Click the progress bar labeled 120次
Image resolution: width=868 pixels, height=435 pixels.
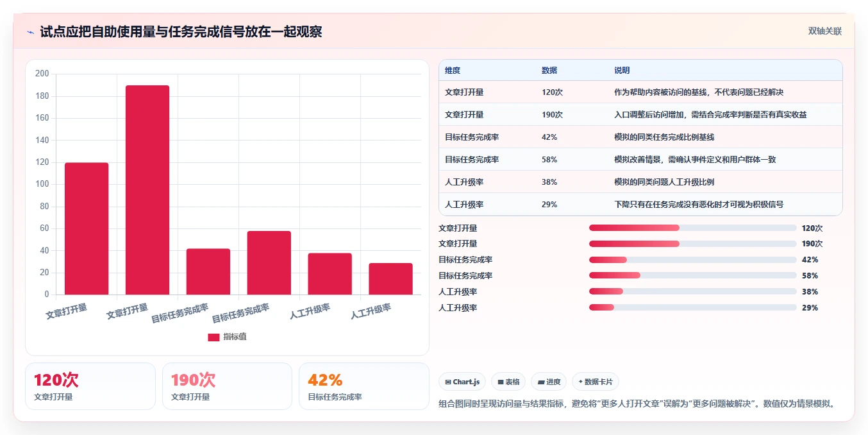pos(692,228)
